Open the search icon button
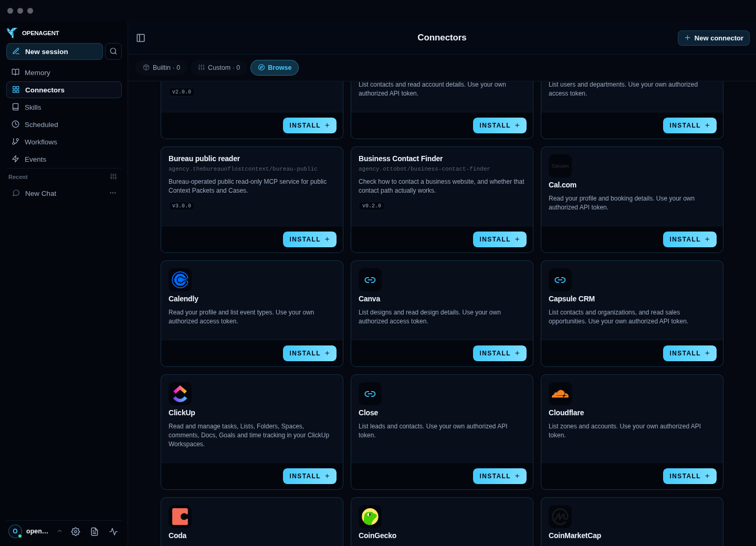Viewport: 756px width, 546px height. point(113,51)
